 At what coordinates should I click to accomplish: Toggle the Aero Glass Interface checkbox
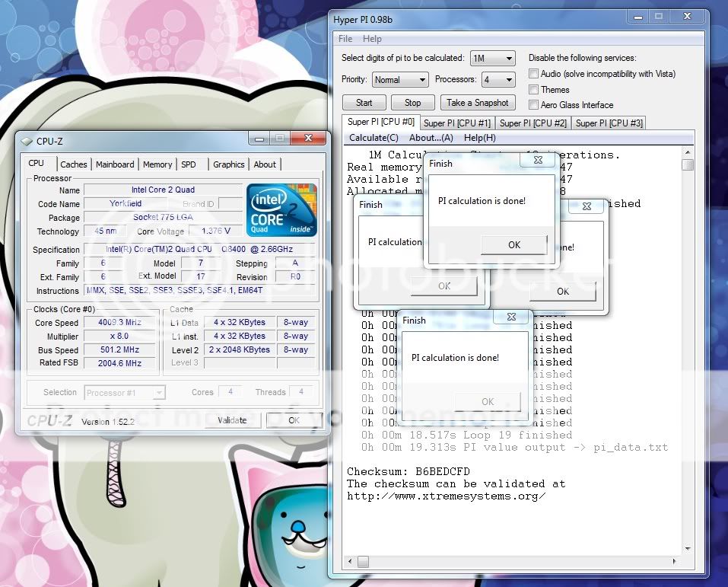(533, 105)
